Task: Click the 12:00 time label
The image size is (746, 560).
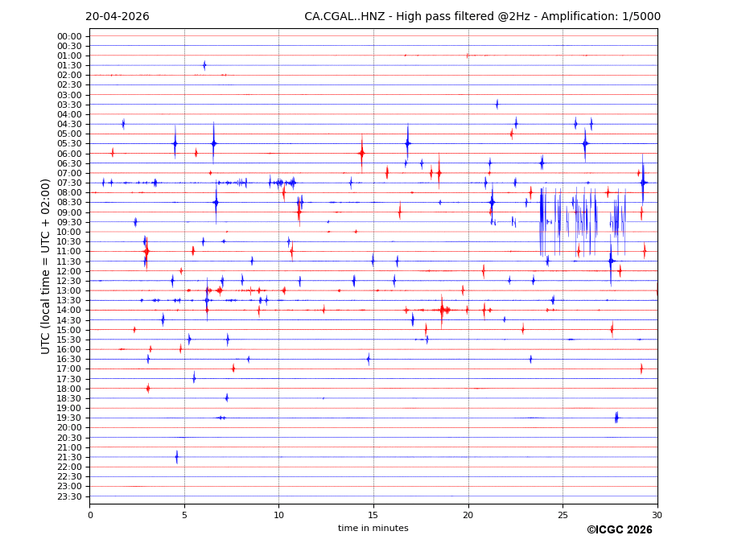Action: click(x=69, y=271)
